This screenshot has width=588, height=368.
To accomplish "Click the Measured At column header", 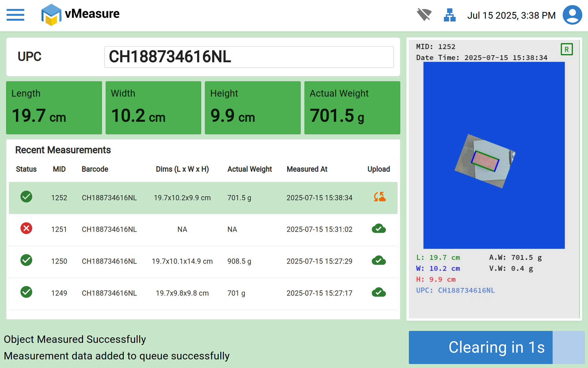I will (307, 169).
